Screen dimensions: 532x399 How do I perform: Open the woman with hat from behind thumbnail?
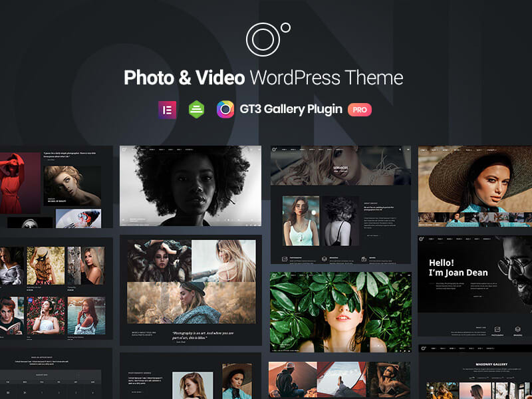pyautogui.click(x=45, y=265)
